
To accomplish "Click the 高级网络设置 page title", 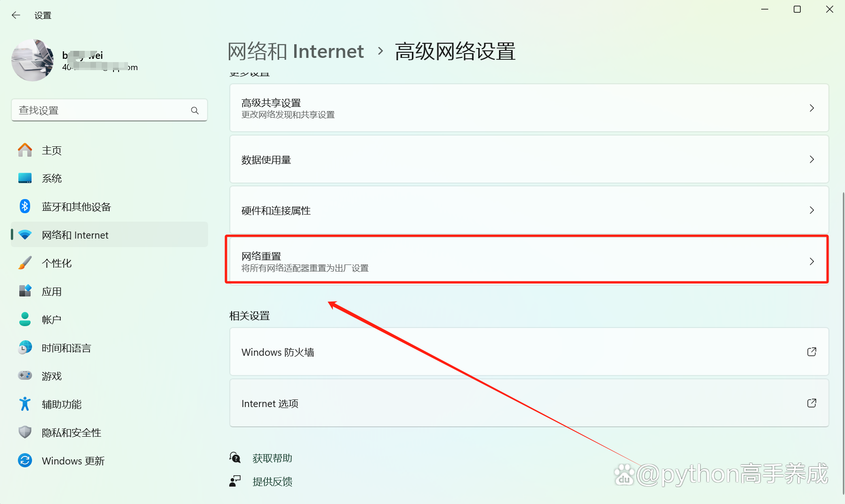I will 455,51.
